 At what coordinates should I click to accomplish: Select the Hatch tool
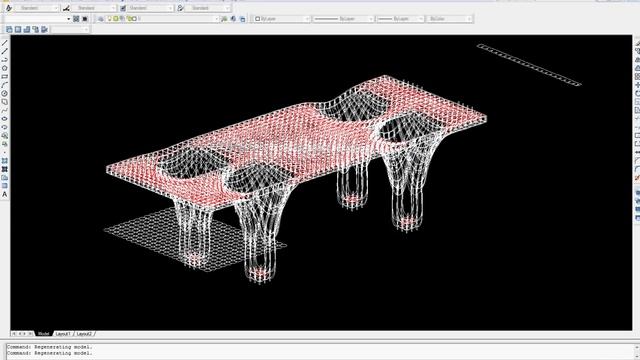coord(4,161)
